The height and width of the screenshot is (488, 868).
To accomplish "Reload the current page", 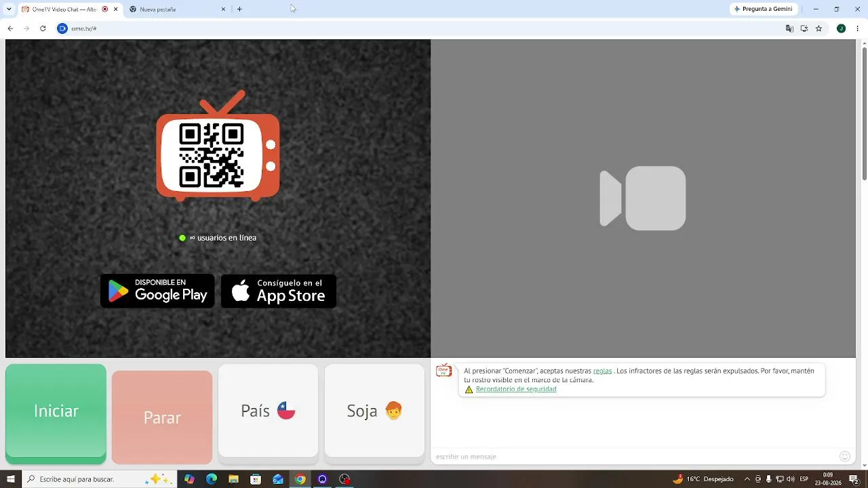I will tap(43, 28).
